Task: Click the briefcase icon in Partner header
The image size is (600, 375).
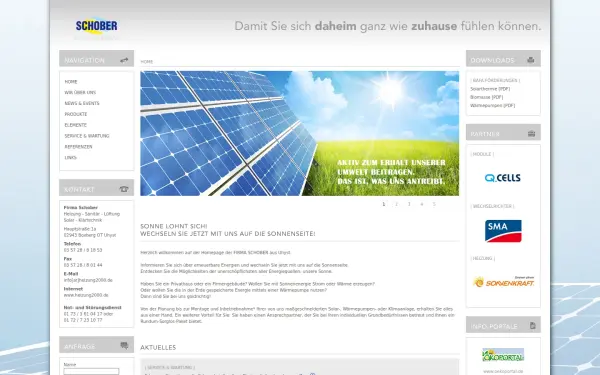Action: [x=531, y=134]
